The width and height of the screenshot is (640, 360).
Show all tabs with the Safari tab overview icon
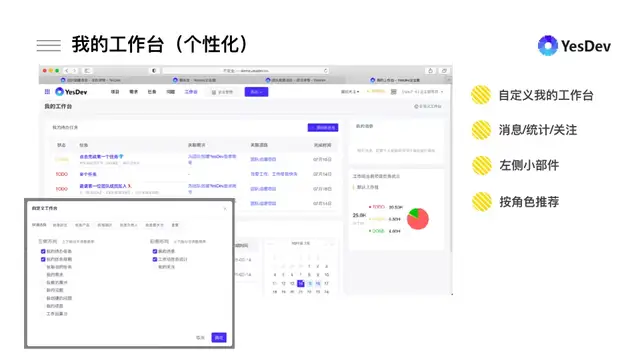pos(444,71)
